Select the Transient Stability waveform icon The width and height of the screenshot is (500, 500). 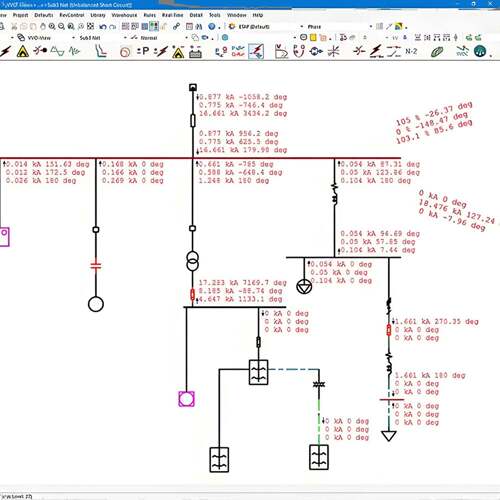[x=74, y=51]
